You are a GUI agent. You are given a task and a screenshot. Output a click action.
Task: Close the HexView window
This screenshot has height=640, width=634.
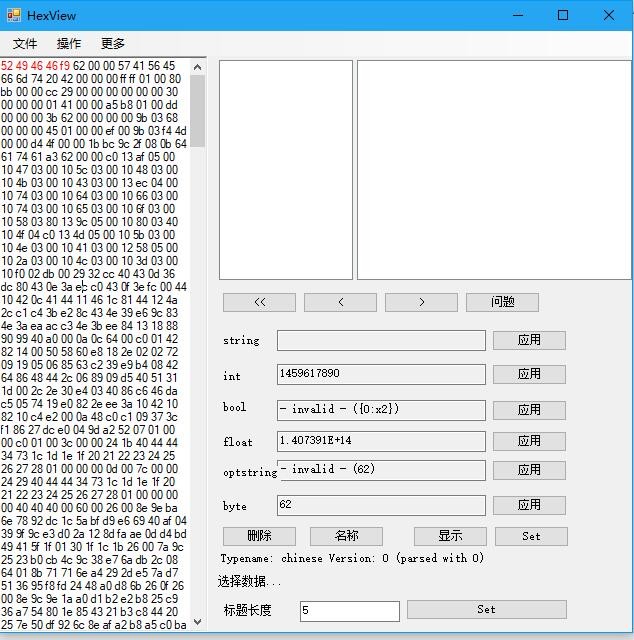point(609,16)
